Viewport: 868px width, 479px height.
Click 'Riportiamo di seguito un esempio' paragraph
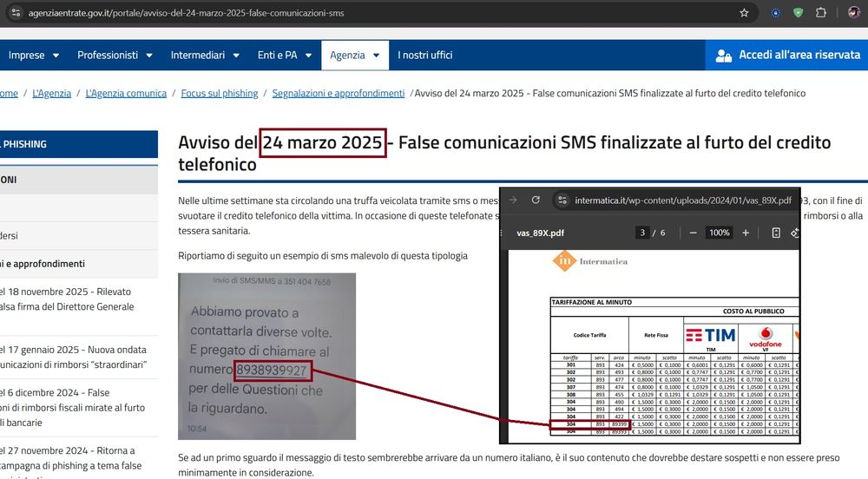323,256
